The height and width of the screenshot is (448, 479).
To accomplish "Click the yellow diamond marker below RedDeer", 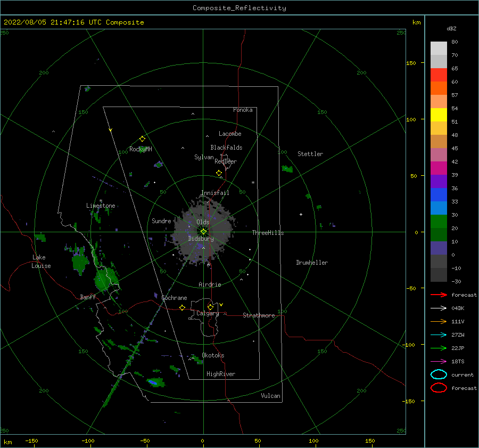I will (x=219, y=173).
